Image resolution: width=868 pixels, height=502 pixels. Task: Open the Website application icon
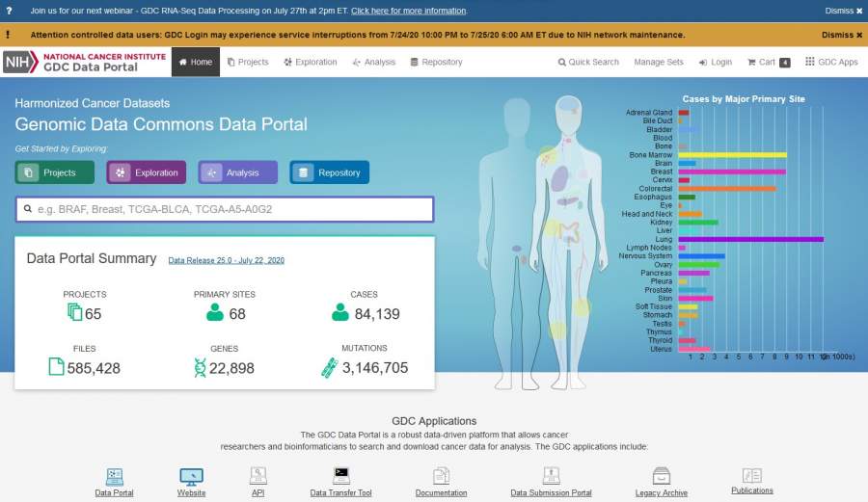(192, 477)
